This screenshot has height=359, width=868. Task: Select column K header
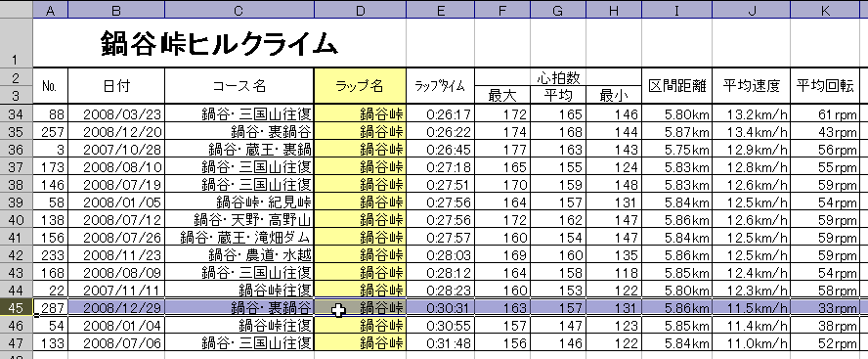point(825,11)
